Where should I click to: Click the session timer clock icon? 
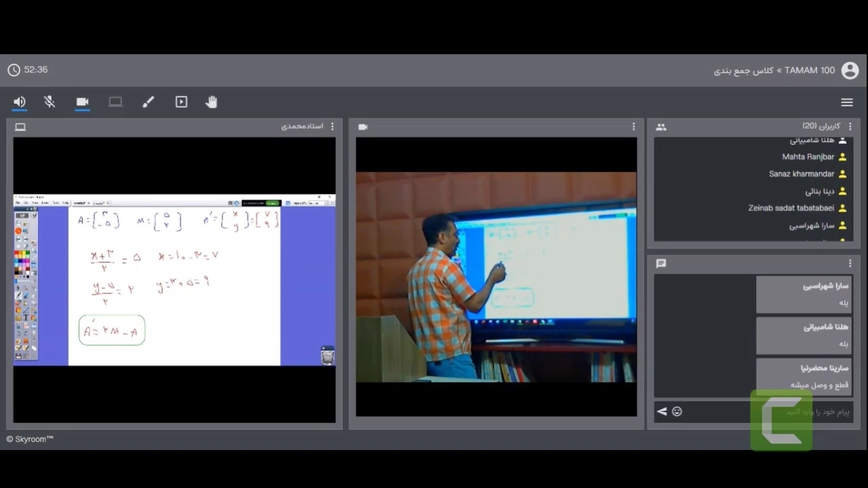click(14, 70)
